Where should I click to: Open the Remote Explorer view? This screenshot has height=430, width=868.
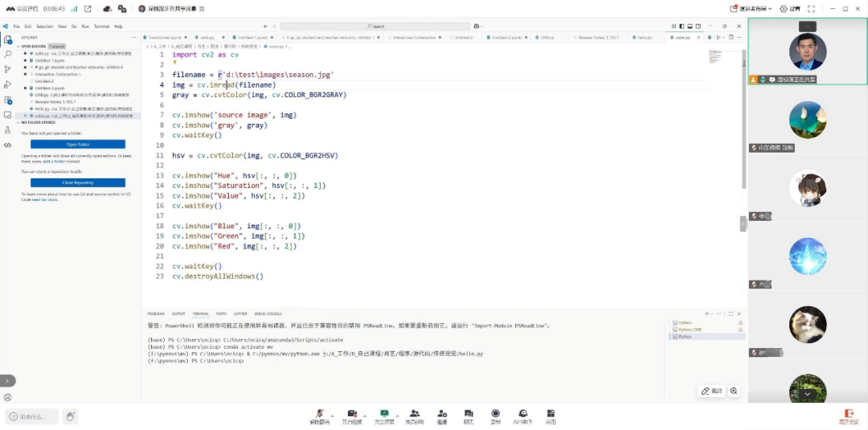(8, 115)
